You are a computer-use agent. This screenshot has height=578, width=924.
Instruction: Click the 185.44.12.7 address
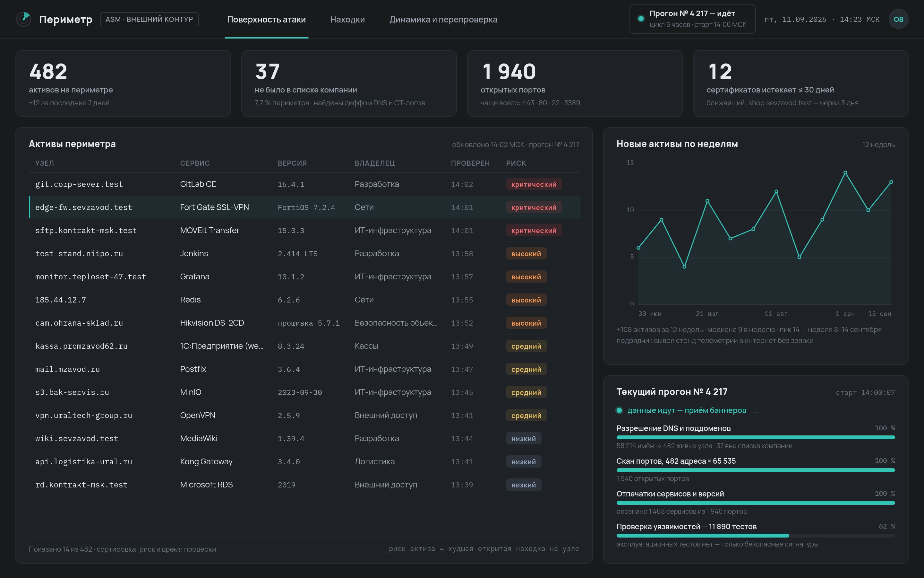(x=60, y=300)
